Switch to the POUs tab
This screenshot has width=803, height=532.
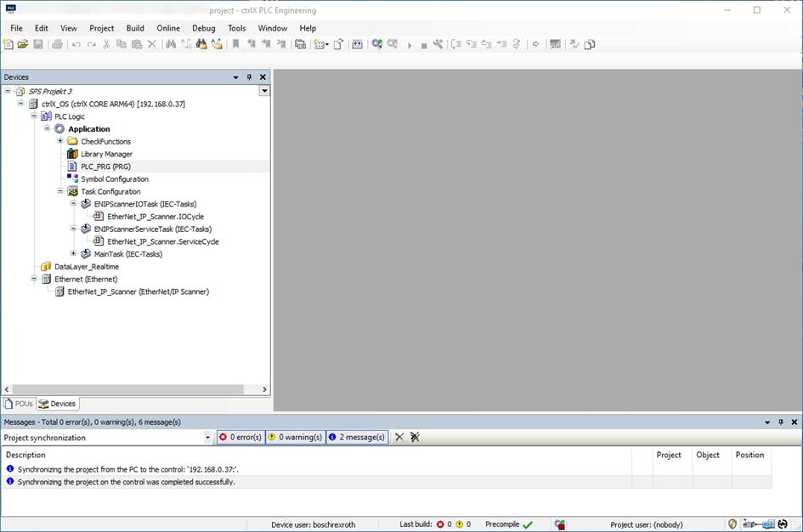click(x=19, y=404)
